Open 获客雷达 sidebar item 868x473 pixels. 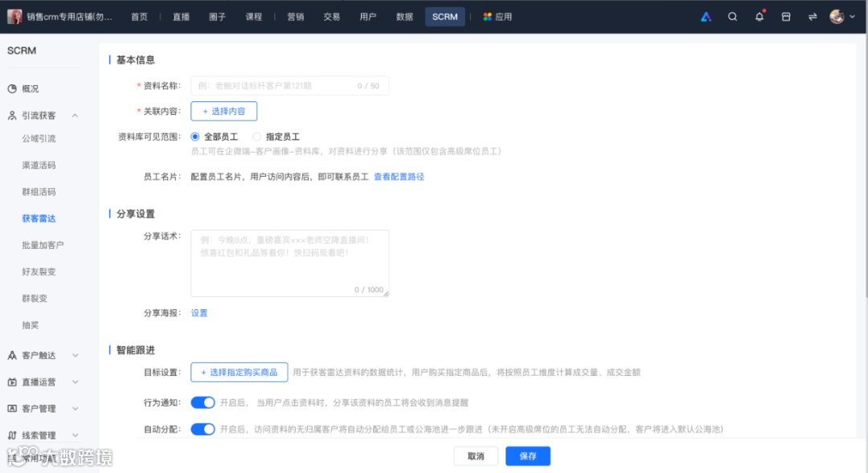pyautogui.click(x=39, y=218)
